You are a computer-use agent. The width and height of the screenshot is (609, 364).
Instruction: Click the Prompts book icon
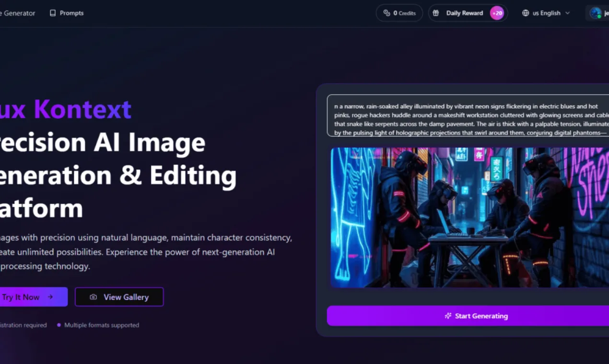pos(53,13)
